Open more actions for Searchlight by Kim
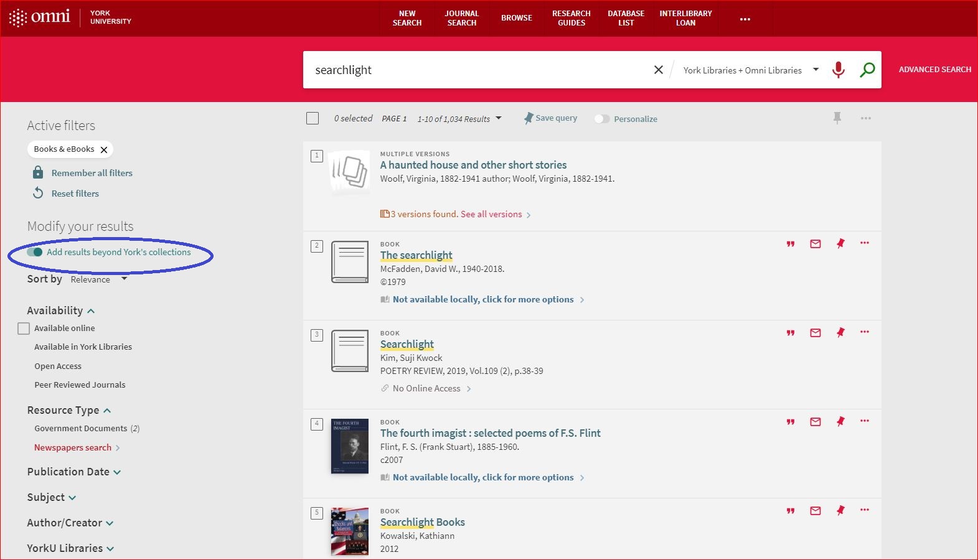Image resolution: width=978 pixels, height=560 pixels. 865,332
